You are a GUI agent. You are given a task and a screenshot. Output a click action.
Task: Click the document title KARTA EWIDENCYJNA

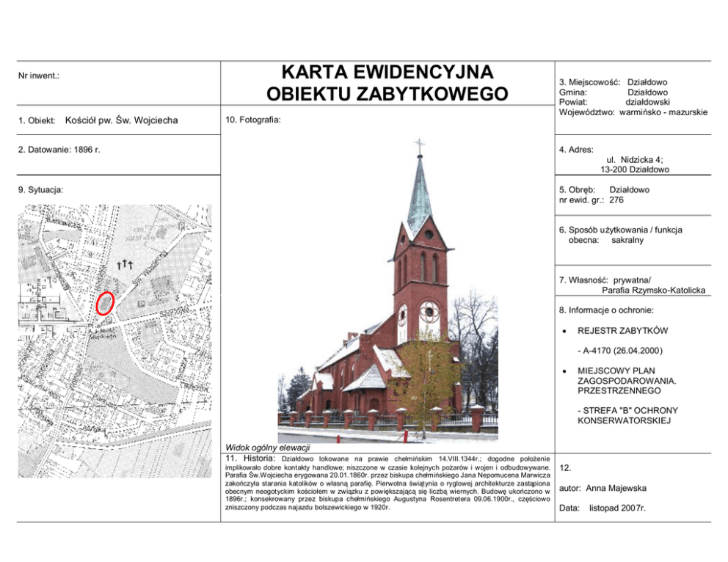pyautogui.click(x=387, y=73)
